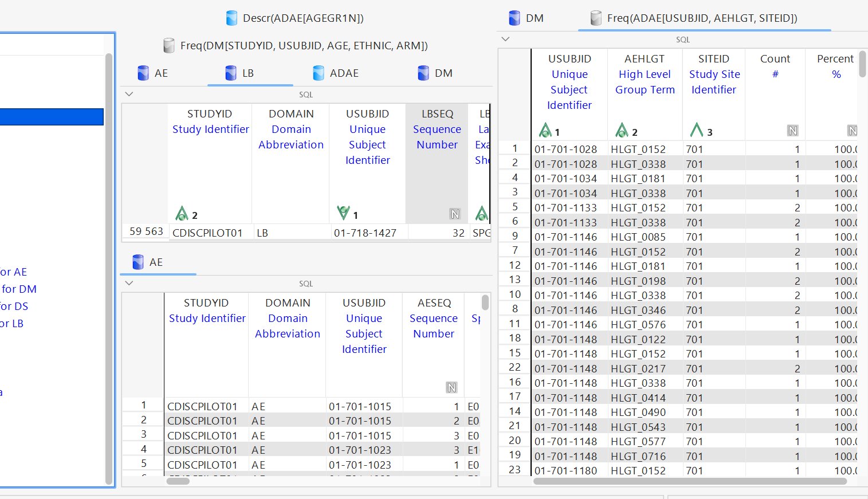Click the vertical scrollbar of the AE table
Image resolution: width=868 pixels, height=499 pixels.
(x=485, y=302)
